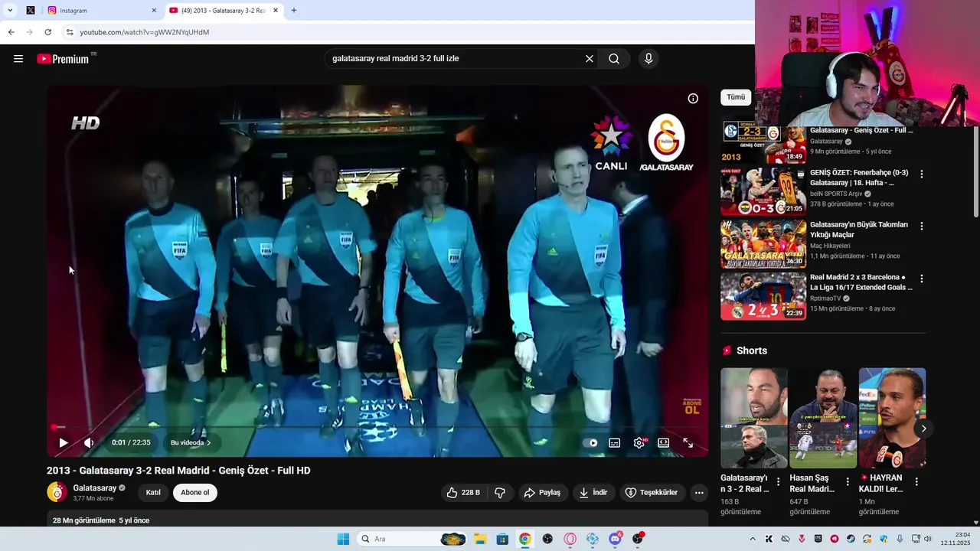This screenshot has height=551, width=980.
Task: Like the video (228 B)
Action: click(463, 493)
